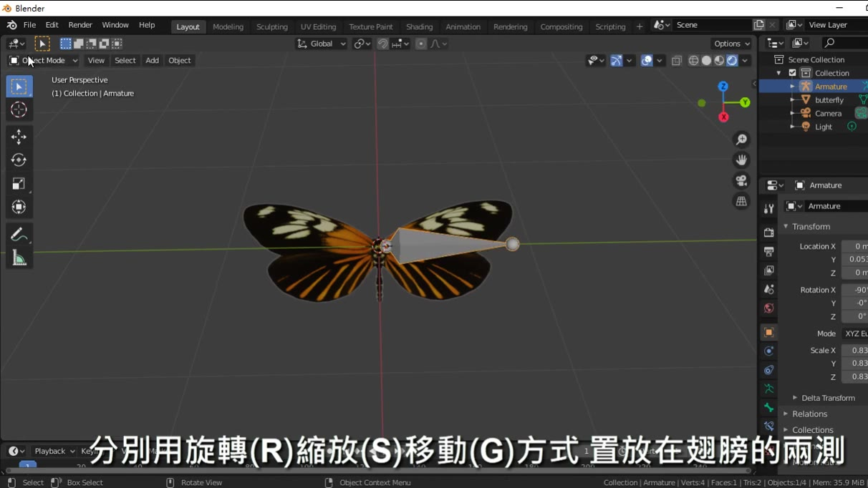Viewport: 868px width, 488px height.
Task: Select the Select Box tool
Action: pyautogui.click(x=19, y=87)
